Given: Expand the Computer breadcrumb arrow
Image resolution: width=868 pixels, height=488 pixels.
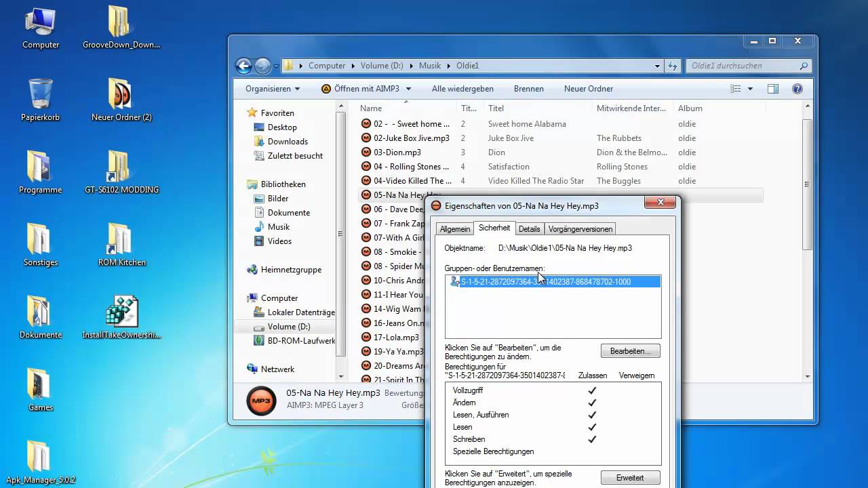Looking at the screenshot, I should [353, 66].
